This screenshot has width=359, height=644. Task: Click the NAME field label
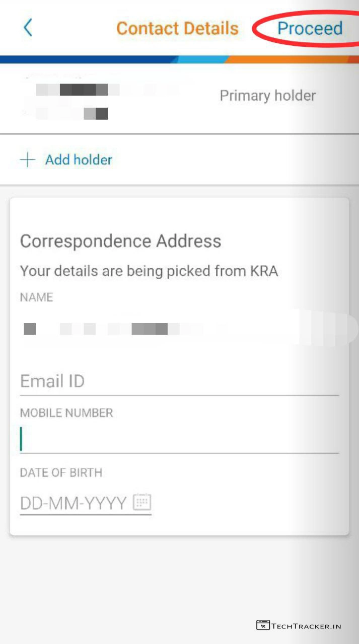pyautogui.click(x=36, y=297)
